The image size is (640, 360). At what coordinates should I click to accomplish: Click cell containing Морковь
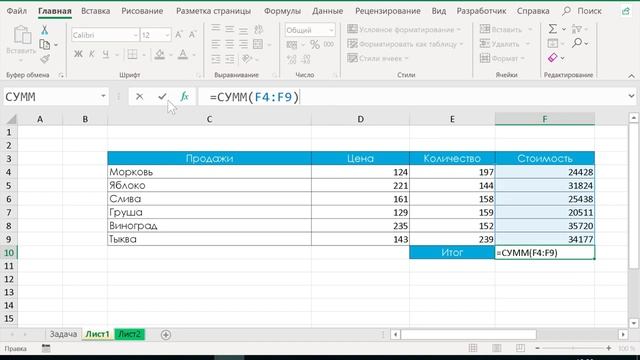coord(209,172)
